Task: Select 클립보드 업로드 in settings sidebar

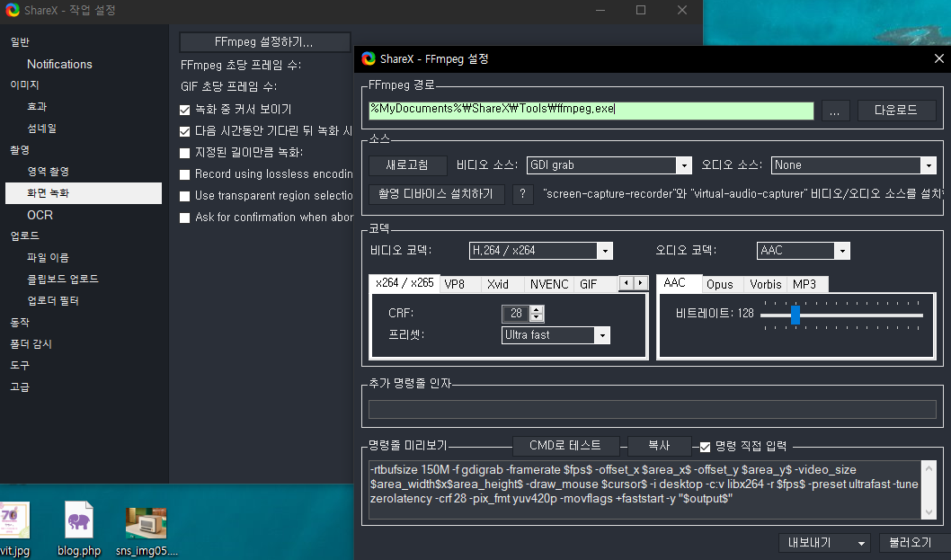Action: tap(62, 279)
